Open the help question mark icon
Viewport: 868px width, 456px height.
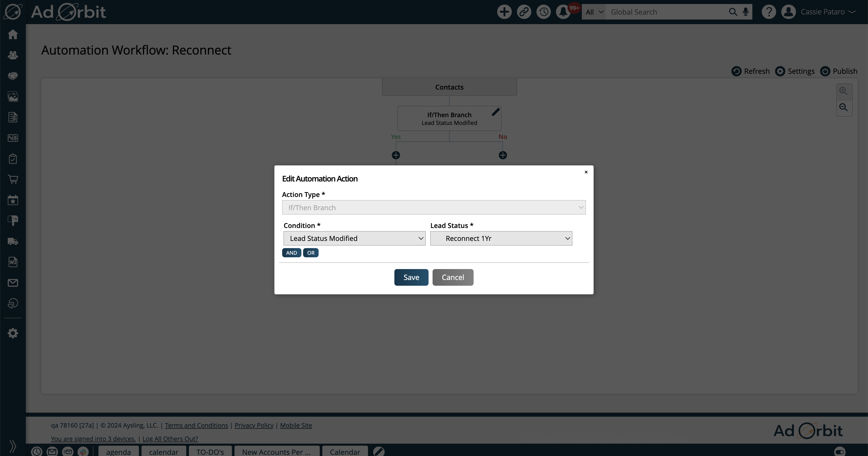tap(769, 12)
